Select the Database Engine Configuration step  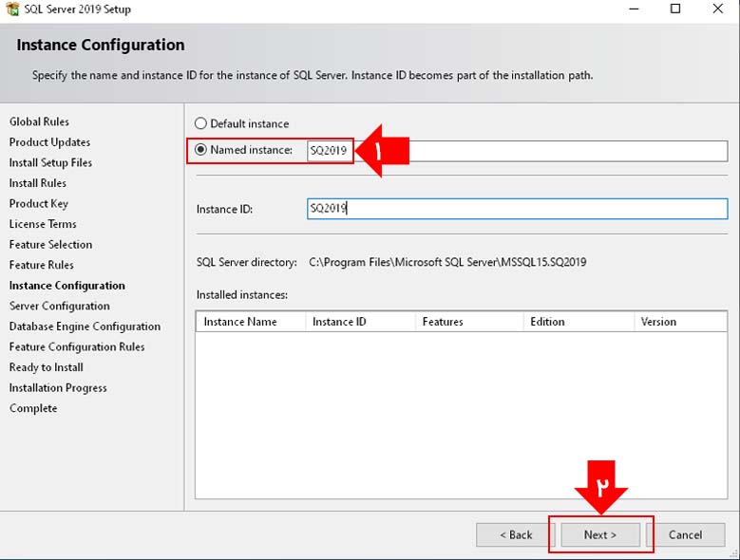click(x=85, y=327)
